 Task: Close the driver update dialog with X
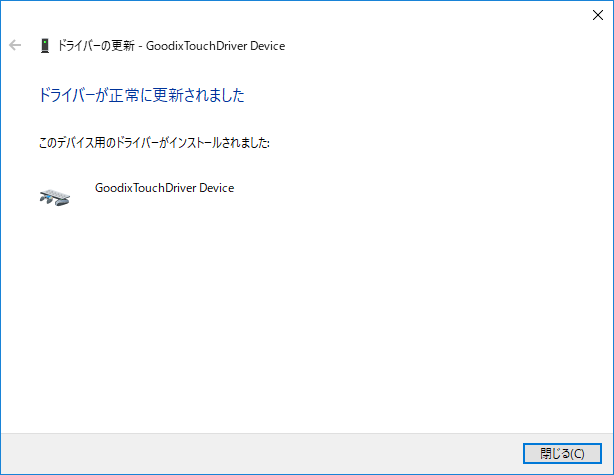598,15
